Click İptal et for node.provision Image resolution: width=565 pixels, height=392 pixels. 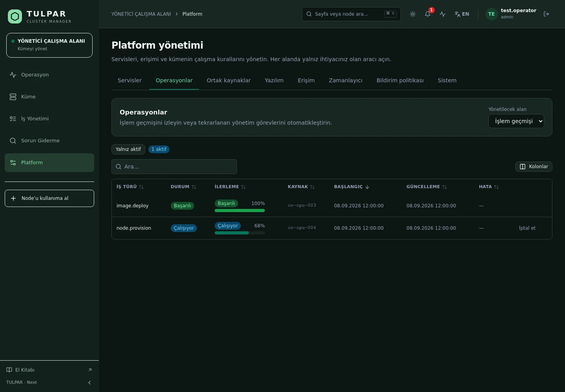527,228
